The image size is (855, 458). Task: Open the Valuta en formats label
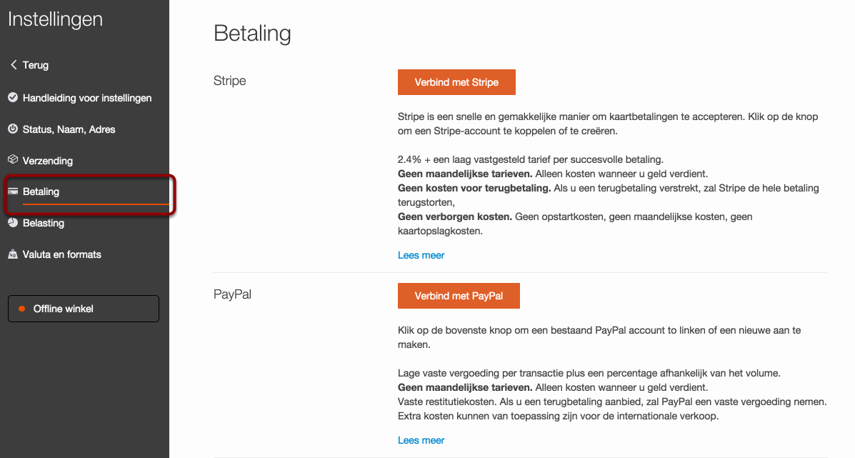(62, 254)
